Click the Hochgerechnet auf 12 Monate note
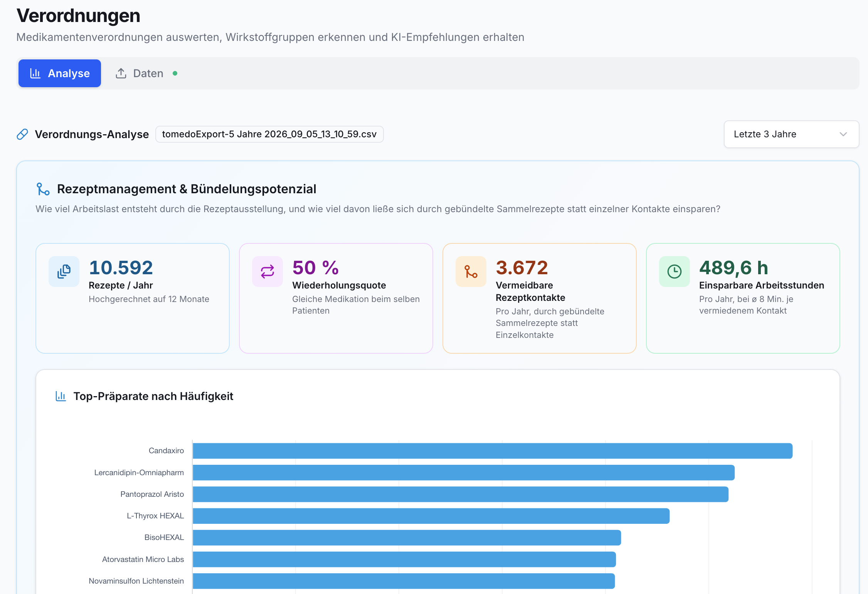 [x=149, y=299]
